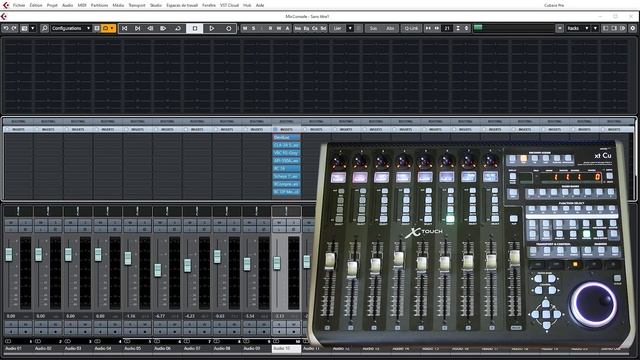The width and height of the screenshot is (640, 360).
Task: Click the Audio 06 volume fader handle
Action: click(x=158, y=270)
